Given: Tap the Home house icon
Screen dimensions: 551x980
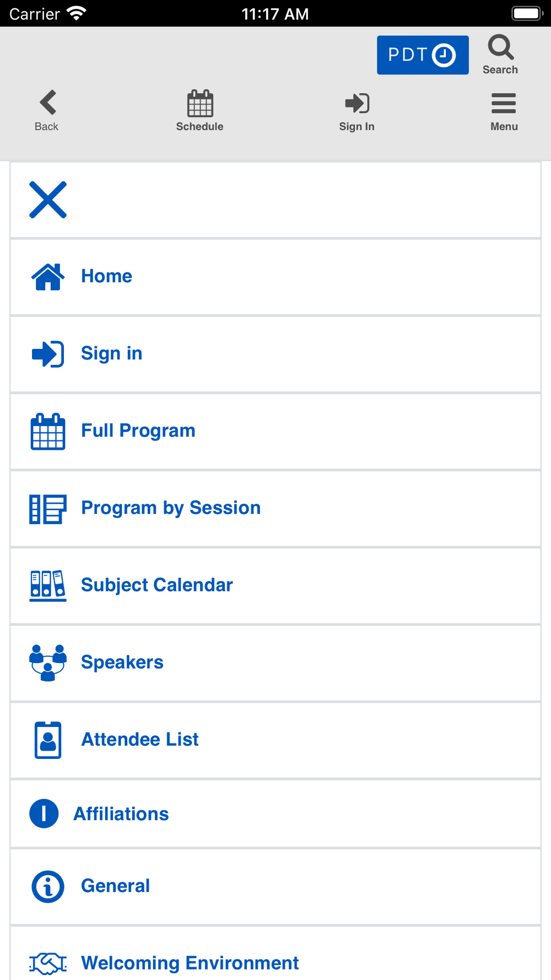Looking at the screenshot, I should pos(48,277).
